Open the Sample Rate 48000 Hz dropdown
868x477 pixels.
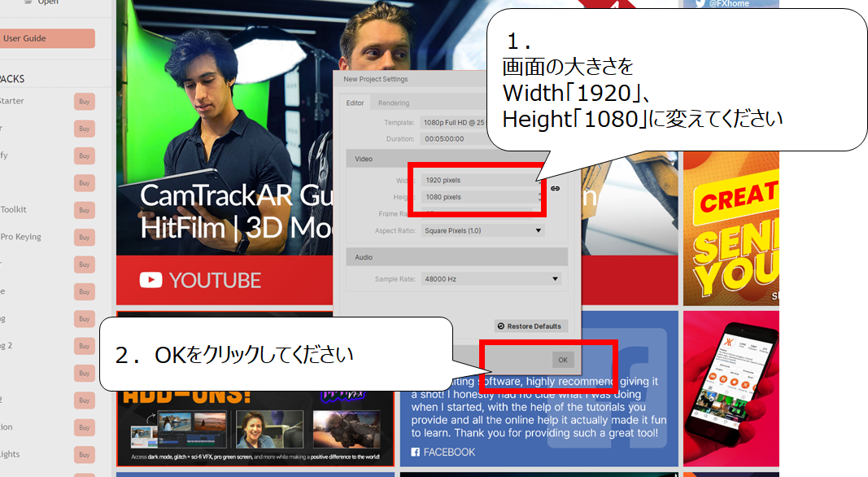point(491,279)
